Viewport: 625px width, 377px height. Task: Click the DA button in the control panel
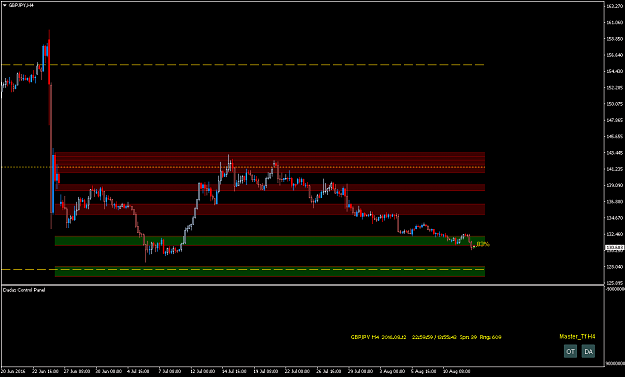[588, 351]
